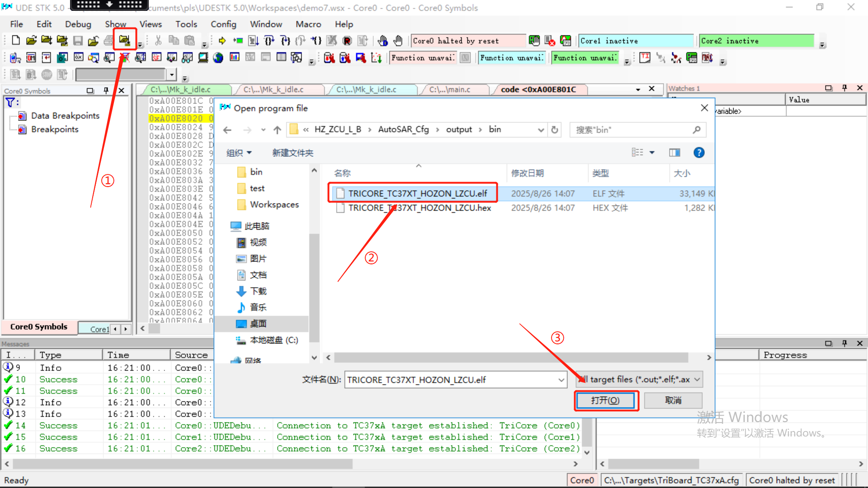Click the blue help question-mark icon
Viewport: 868px width, 488px height.
click(698, 153)
